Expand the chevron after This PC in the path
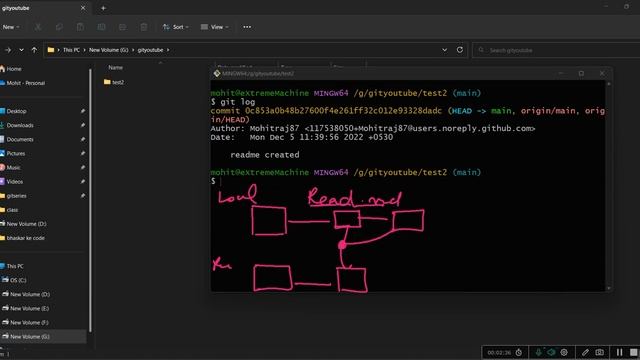 point(84,50)
